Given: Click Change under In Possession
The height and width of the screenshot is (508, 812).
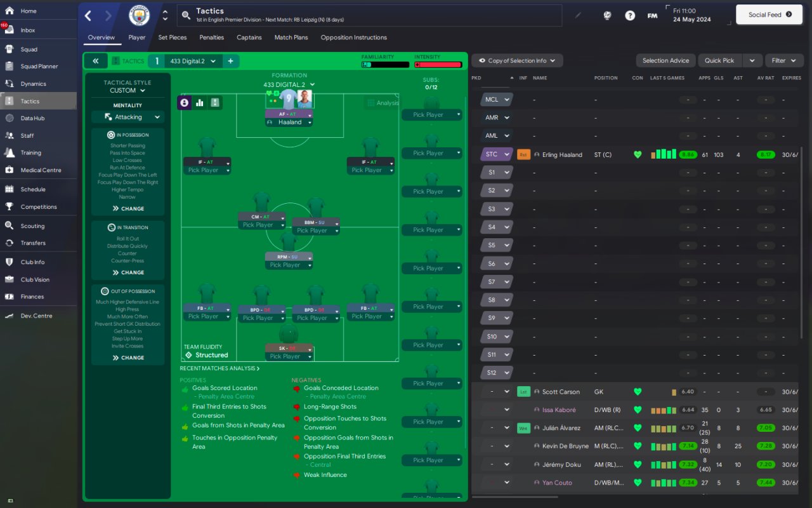Looking at the screenshot, I should (x=128, y=208).
